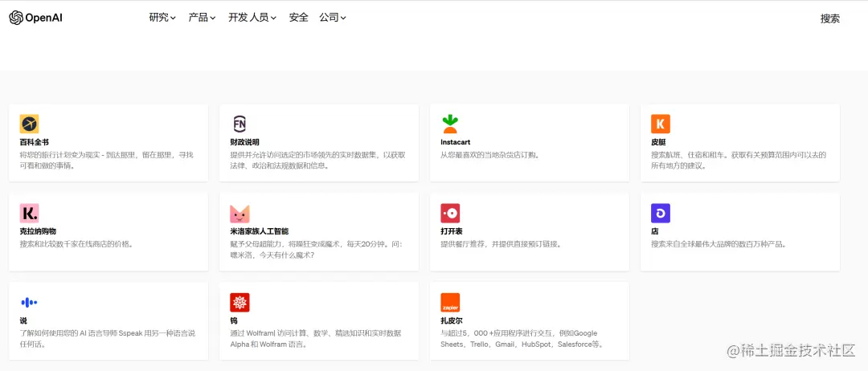The width and height of the screenshot is (868, 371).
Task: Click the pink Klarna K. icon
Action: click(30, 213)
